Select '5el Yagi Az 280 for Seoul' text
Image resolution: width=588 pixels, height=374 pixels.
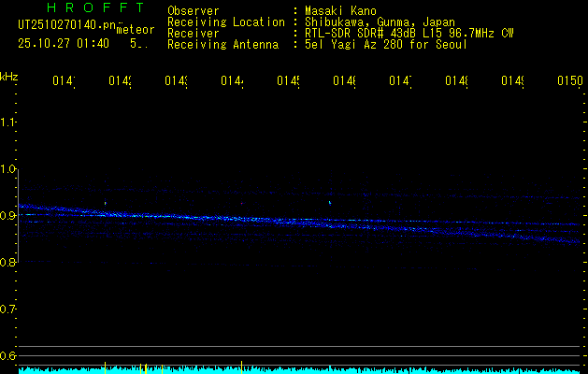[x=386, y=45]
